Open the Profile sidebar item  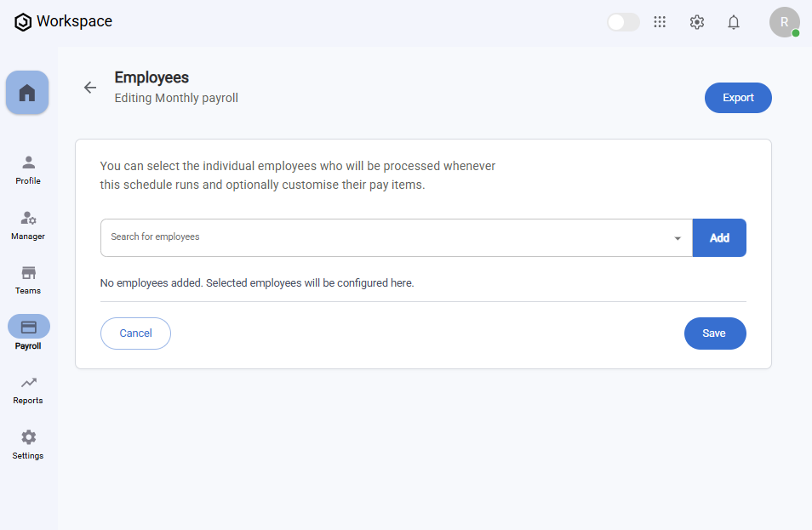[x=28, y=169]
